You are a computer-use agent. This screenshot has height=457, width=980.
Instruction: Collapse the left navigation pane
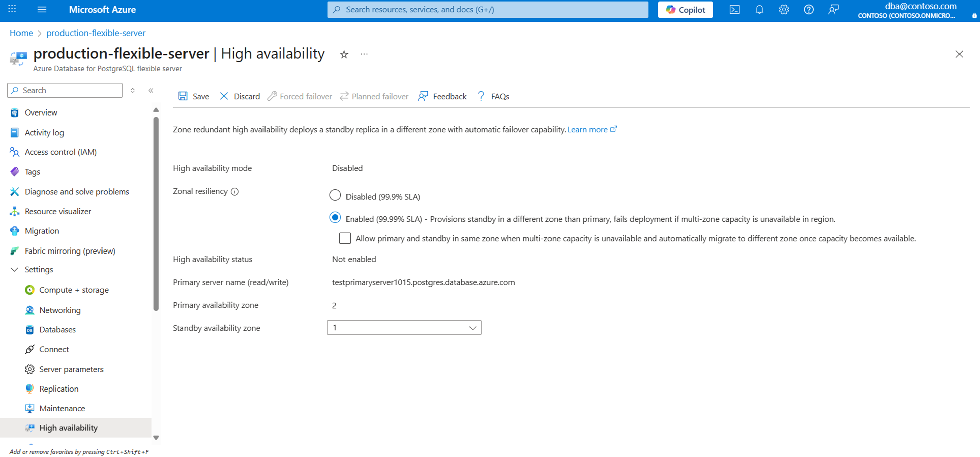click(x=151, y=90)
